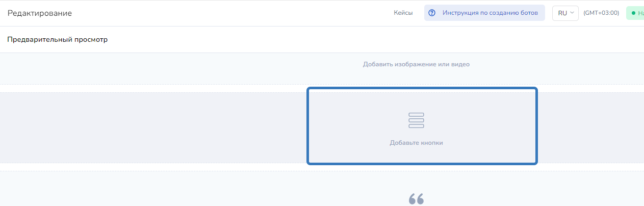Click the RU language text
644x206 pixels.
[562, 13]
